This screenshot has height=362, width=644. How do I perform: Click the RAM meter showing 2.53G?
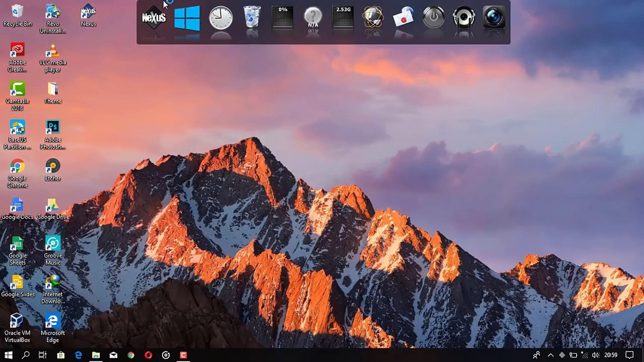343,17
